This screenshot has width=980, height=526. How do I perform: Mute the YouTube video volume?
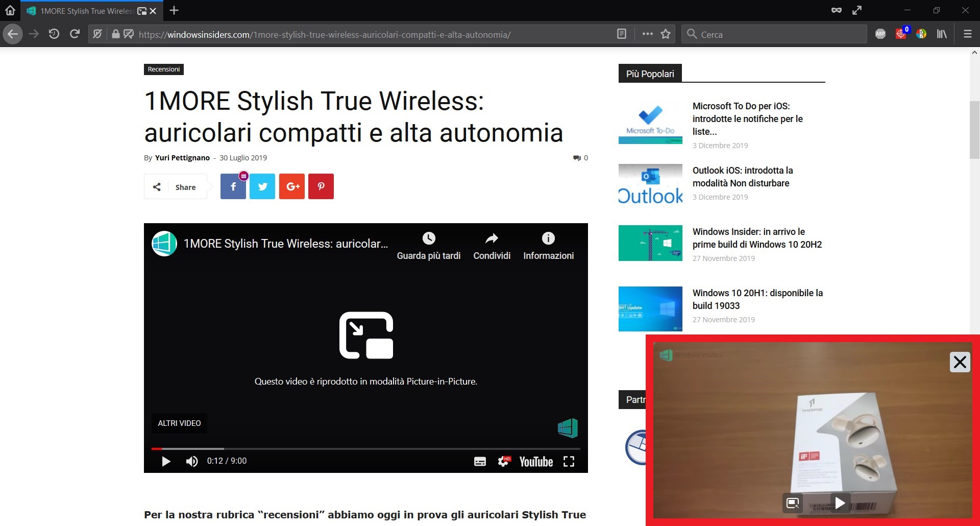(192, 461)
